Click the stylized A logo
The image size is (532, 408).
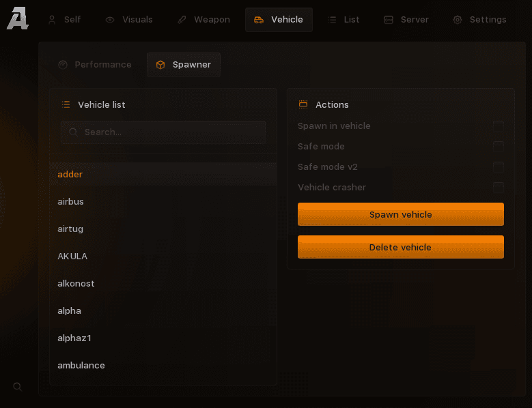[18, 18]
